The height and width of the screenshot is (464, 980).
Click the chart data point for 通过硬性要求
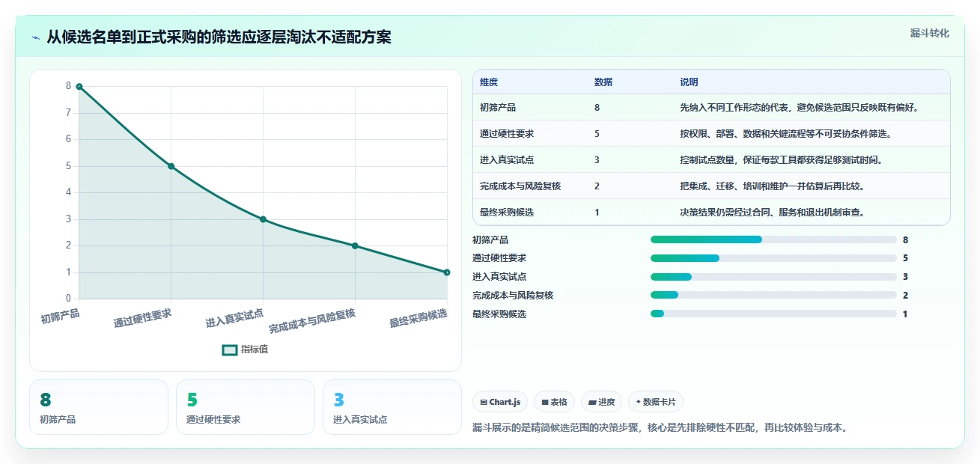click(x=171, y=166)
